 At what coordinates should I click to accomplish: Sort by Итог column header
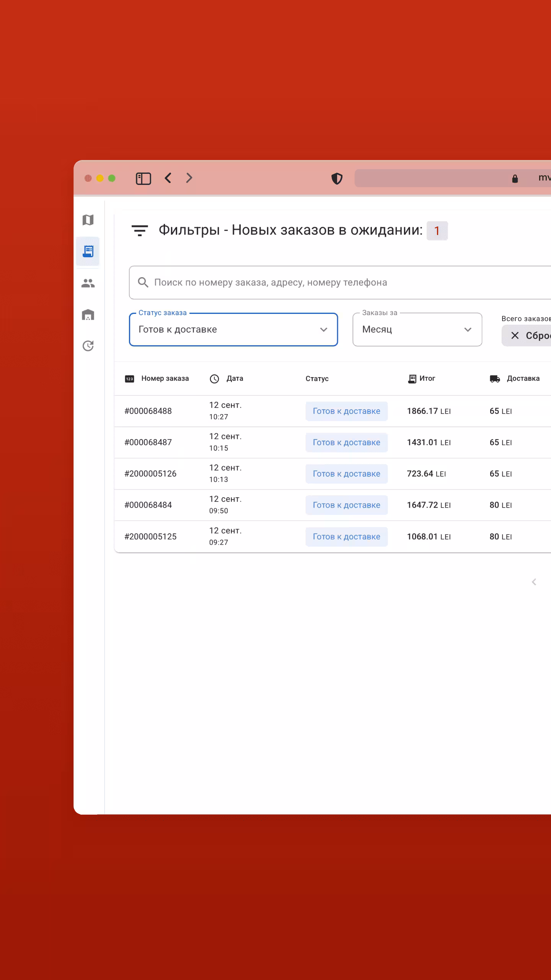click(x=427, y=379)
